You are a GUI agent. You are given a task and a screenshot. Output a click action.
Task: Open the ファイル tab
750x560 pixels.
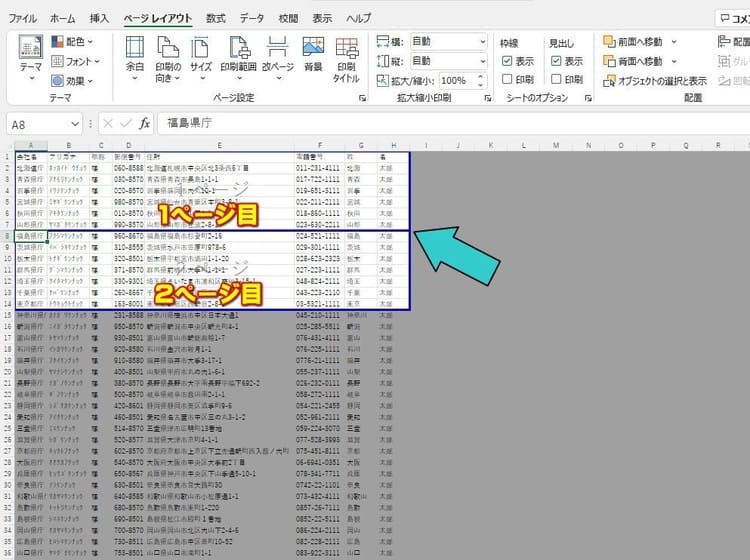[22, 18]
